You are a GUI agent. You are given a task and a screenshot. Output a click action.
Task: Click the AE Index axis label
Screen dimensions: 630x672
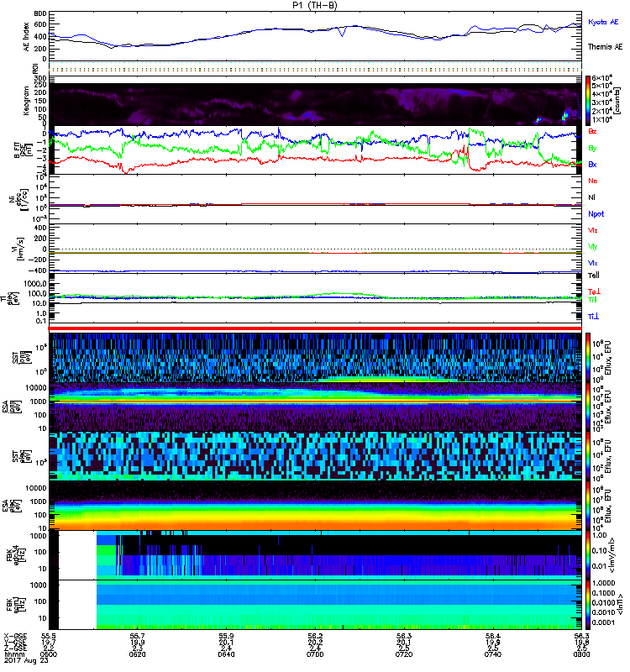coord(27,37)
